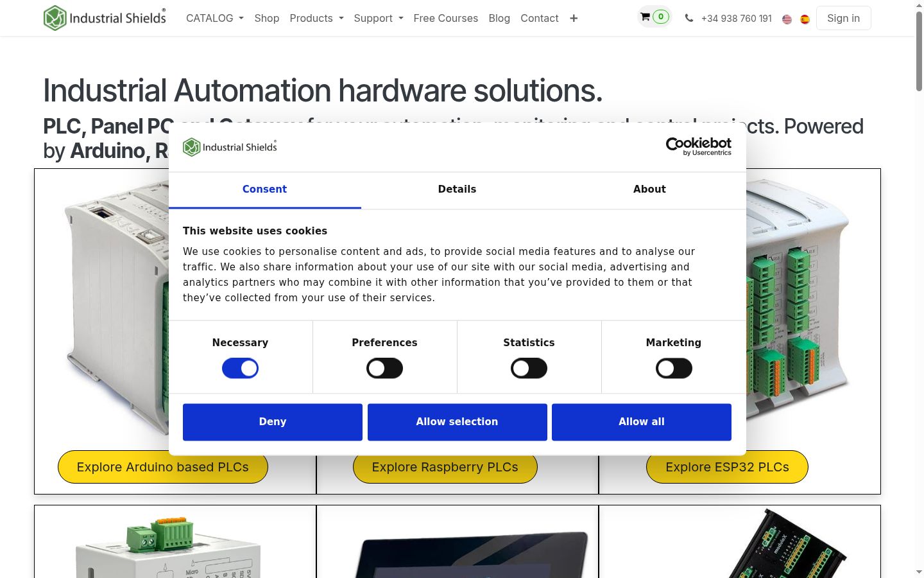Switch language with the US flag icon

coord(787,19)
